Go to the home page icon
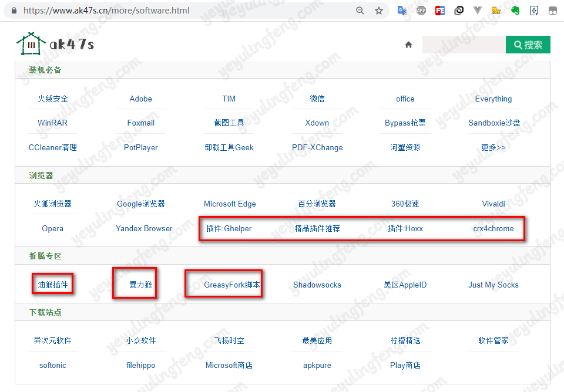Image resolution: width=564 pixels, height=392 pixels. pos(408,45)
